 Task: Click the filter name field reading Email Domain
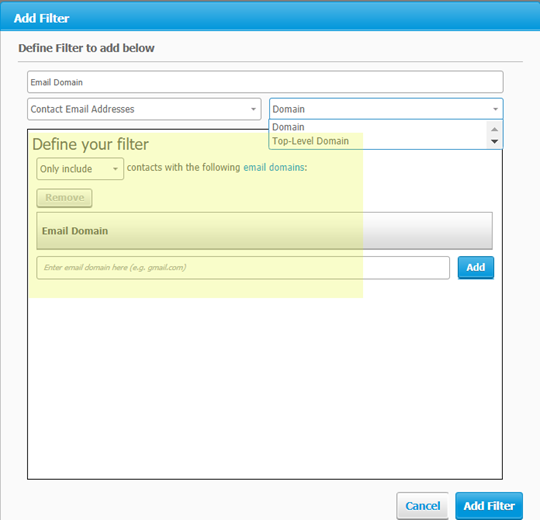pos(265,82)
